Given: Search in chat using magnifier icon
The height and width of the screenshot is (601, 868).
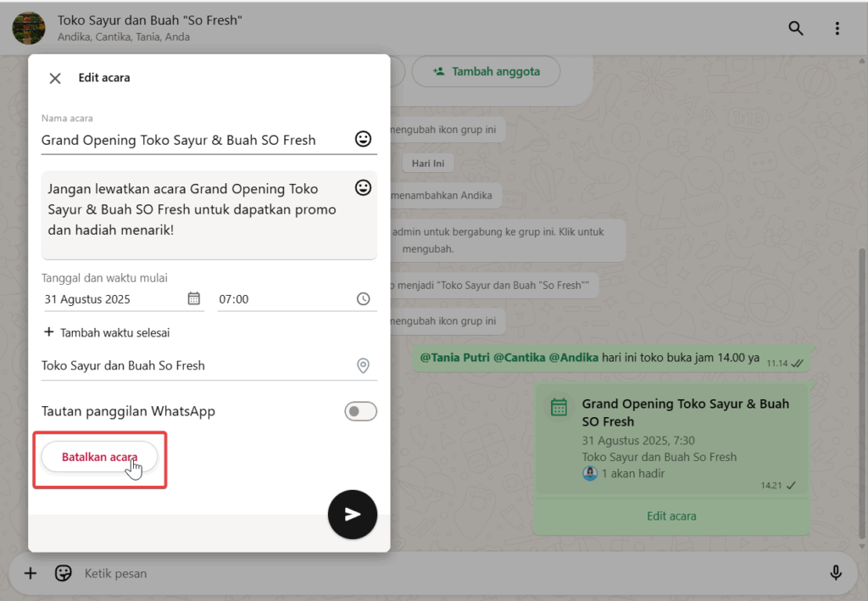Looking at the screenshot, I should point(796,29).
